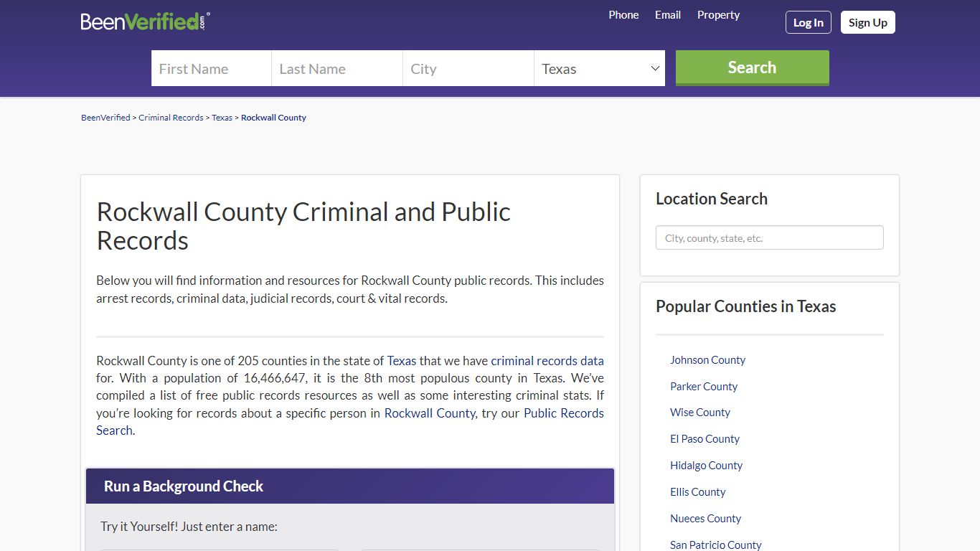Open the Texas state dropdown
The width and height of the screenshot is (980, 551).
coord(600,68)
